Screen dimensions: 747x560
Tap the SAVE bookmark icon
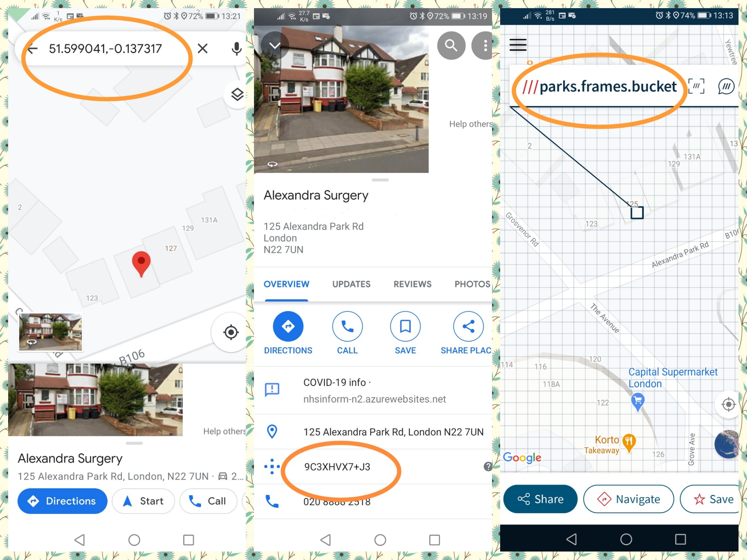pos(405,326)
